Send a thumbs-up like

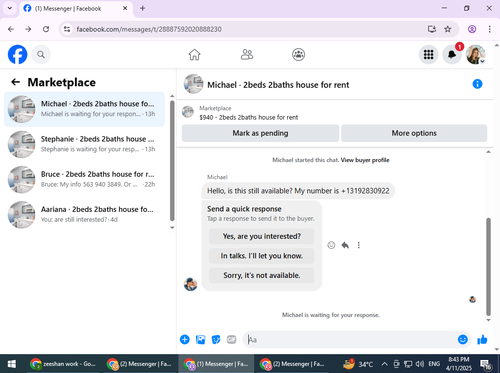point(482,339)
